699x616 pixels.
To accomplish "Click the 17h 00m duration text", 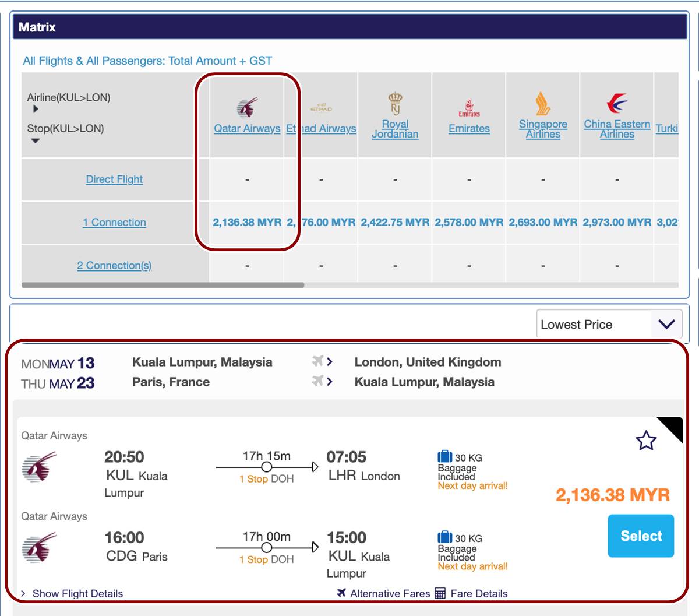I will 266,536.
